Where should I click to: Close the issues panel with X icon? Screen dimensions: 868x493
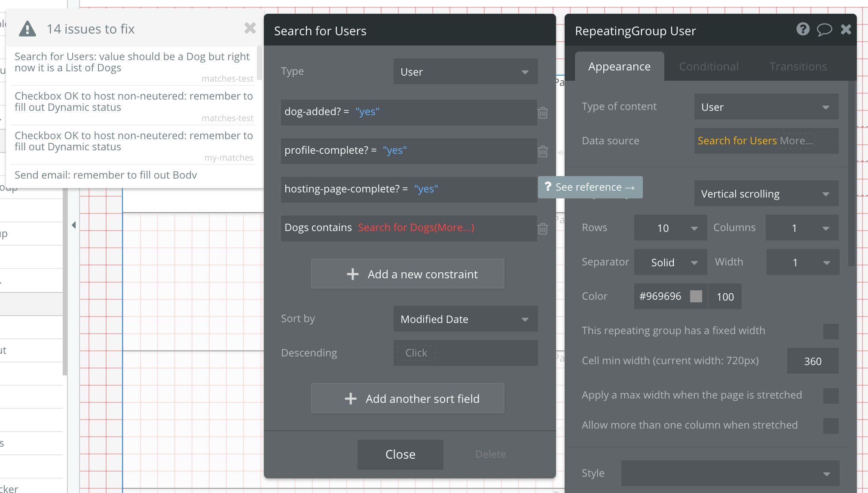(250, 28)
